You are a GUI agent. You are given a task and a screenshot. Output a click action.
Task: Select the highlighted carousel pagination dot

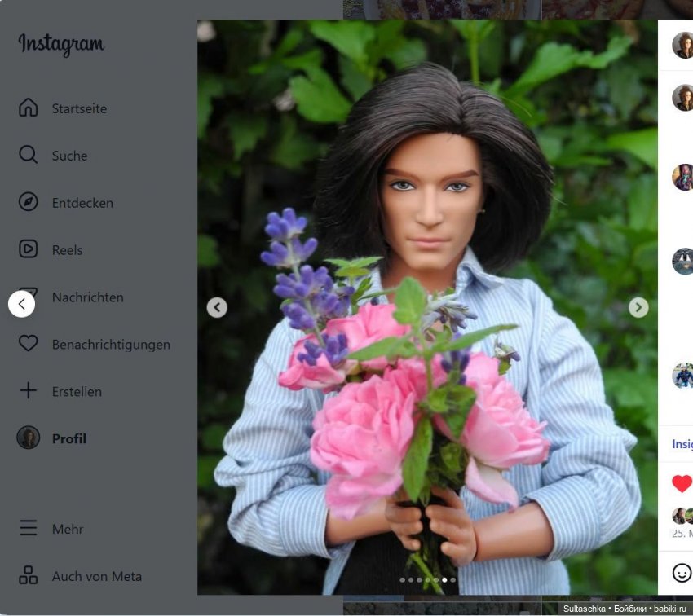[446, 581]
